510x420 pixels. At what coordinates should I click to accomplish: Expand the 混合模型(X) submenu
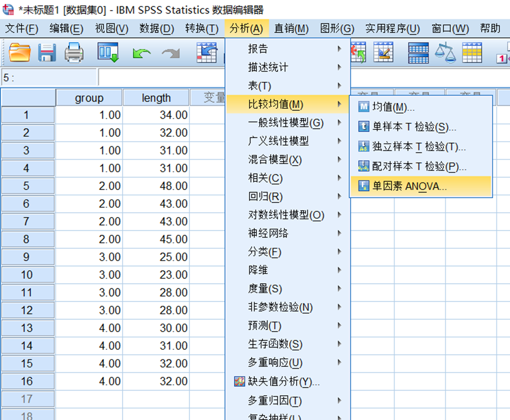[x=288, y=160]
